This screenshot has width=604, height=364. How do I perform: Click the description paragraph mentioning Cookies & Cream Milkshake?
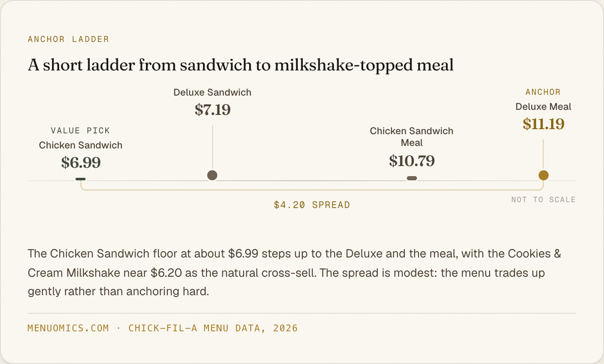coord(294,272)
